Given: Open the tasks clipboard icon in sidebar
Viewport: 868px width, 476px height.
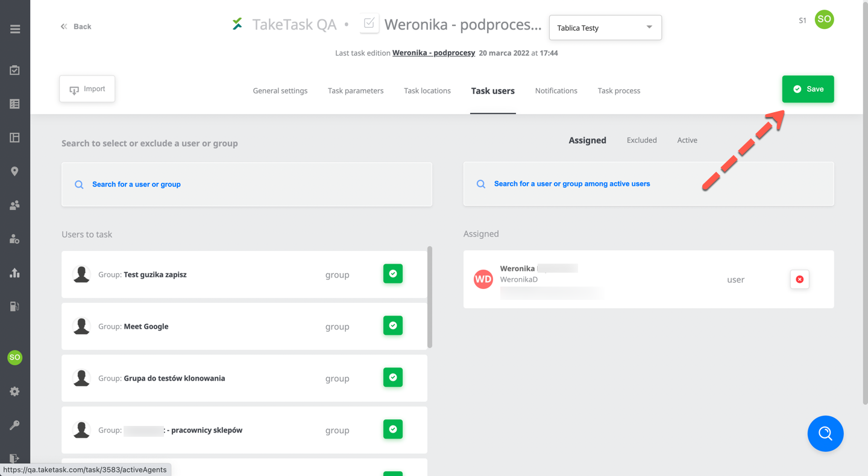Looking at the screenshot, I should point(15,70).
